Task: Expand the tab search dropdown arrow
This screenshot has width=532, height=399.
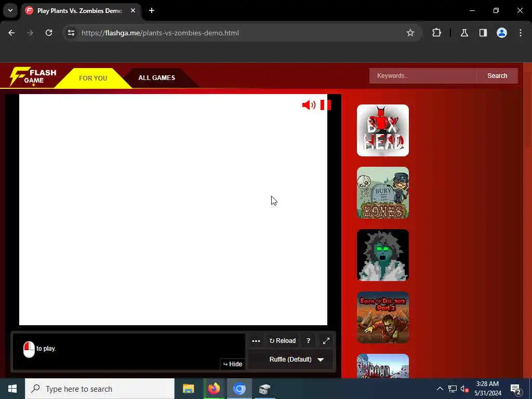Action: click(x=10, y=10)
